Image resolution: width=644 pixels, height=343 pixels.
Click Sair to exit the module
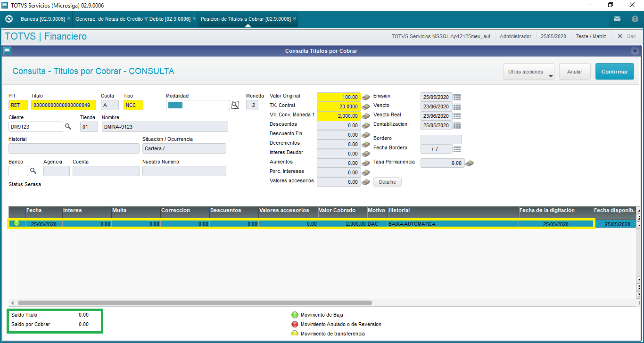tap(627, 36)
